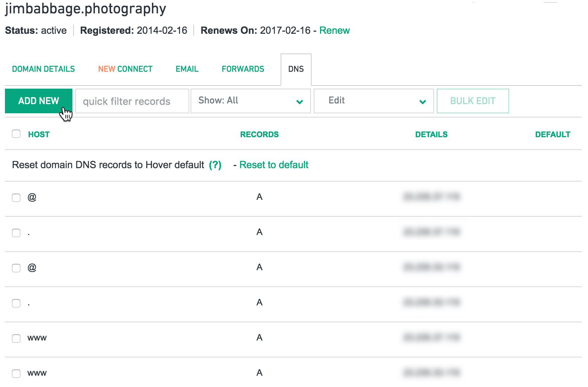Click the DETAILS column header
This screenshot has height=387, width=588.
[x=432, y=134]
